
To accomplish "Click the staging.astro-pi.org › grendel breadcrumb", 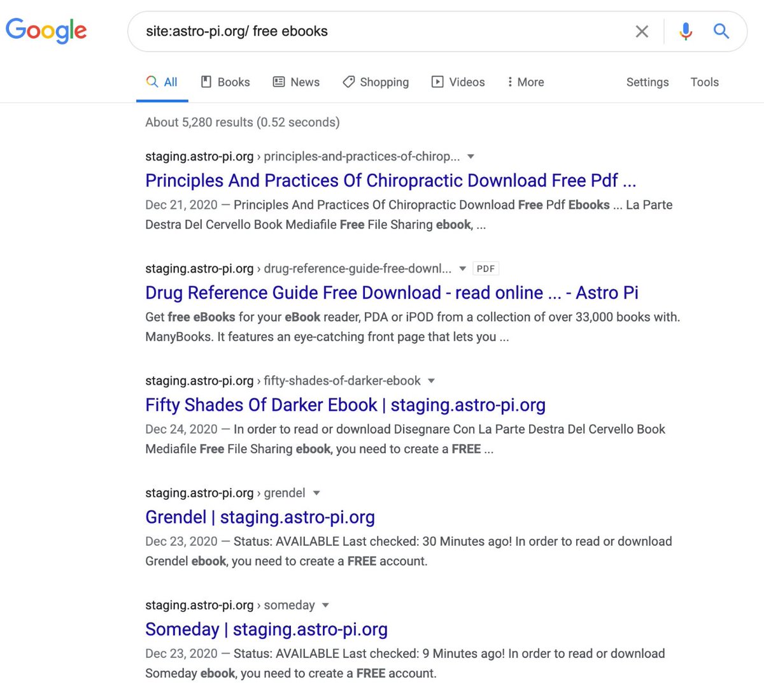I will point(225,493).
